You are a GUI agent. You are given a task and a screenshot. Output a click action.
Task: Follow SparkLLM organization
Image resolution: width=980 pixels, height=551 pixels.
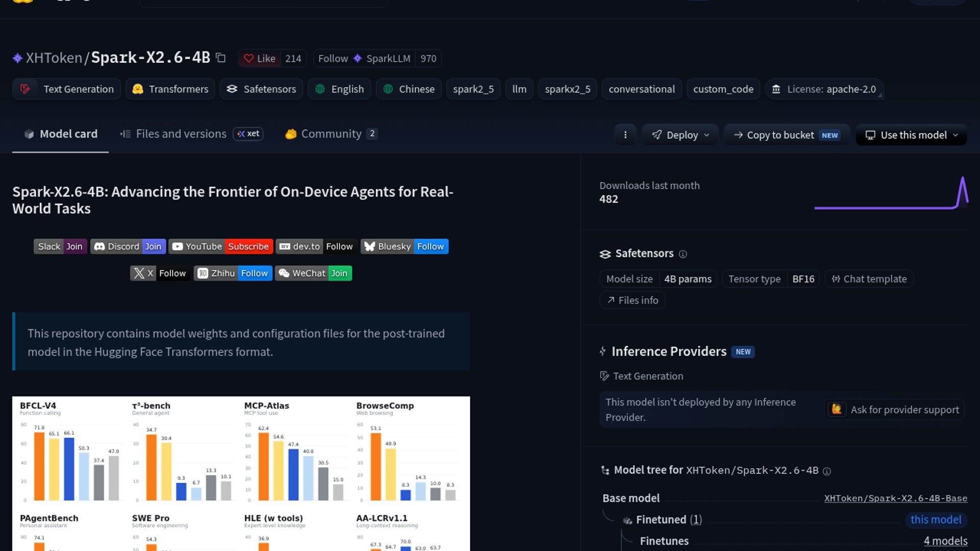[x=364, y=58]
